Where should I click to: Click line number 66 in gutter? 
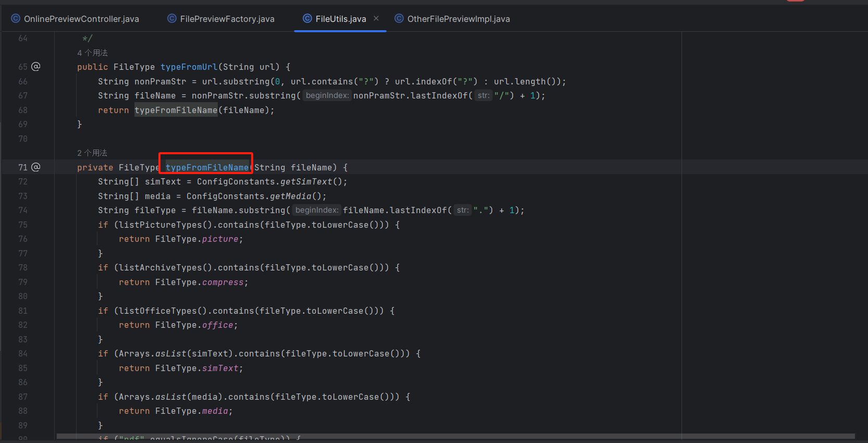pos(23,81)
